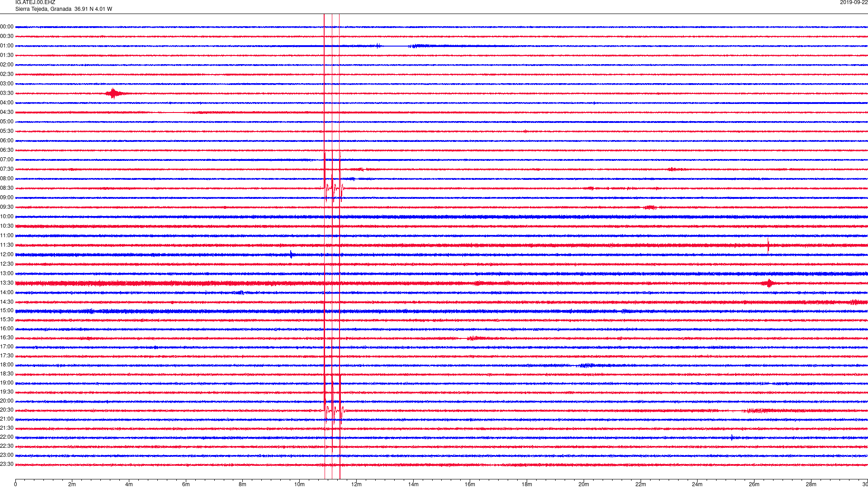Select the 17:00 trace time label

point(7,347)
